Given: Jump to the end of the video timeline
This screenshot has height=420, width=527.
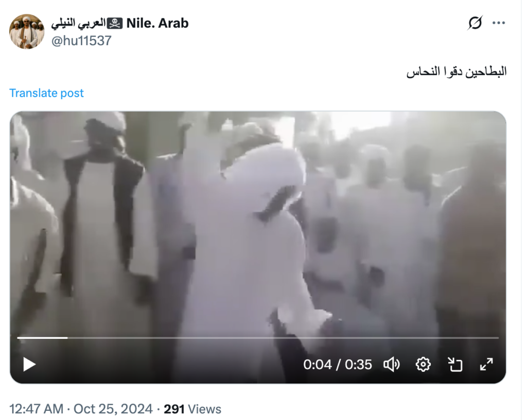Looking at the screenshot, I should [498, 338].
